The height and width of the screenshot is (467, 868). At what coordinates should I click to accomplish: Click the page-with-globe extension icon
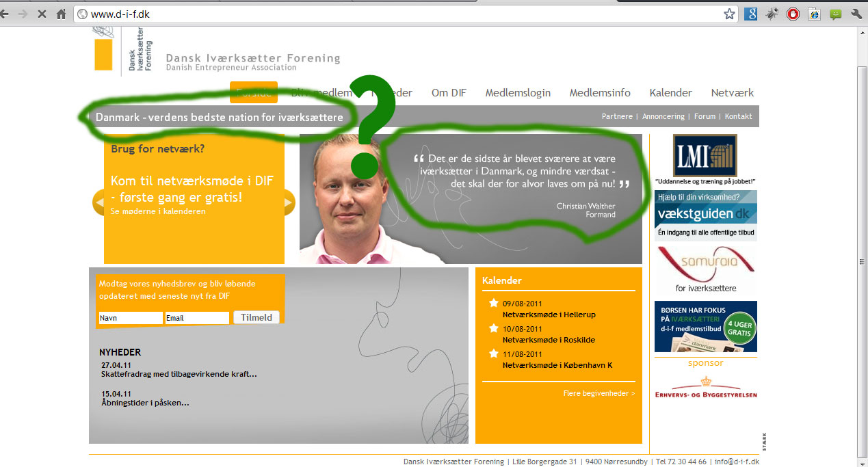814,14
